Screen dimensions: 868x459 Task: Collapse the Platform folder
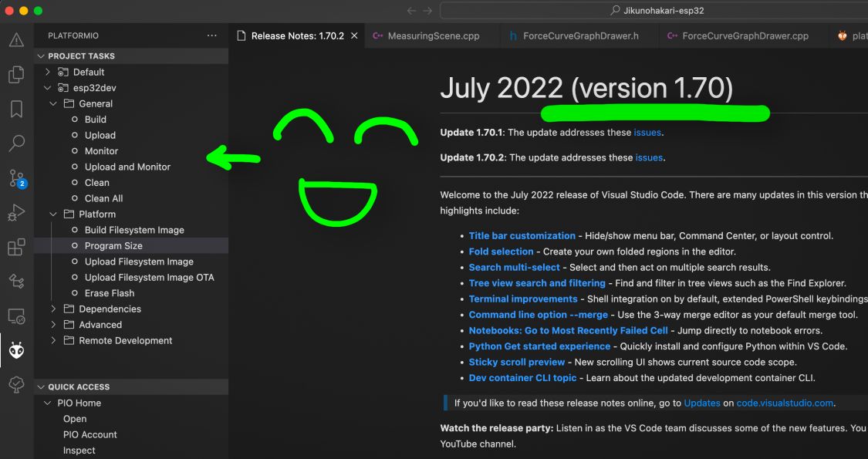[53, 214]
